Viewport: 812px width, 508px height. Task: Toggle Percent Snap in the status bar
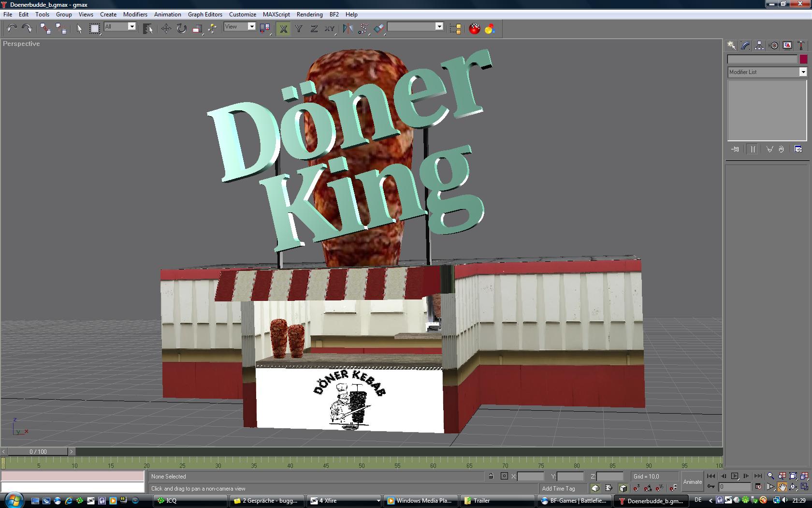(660, 488)
